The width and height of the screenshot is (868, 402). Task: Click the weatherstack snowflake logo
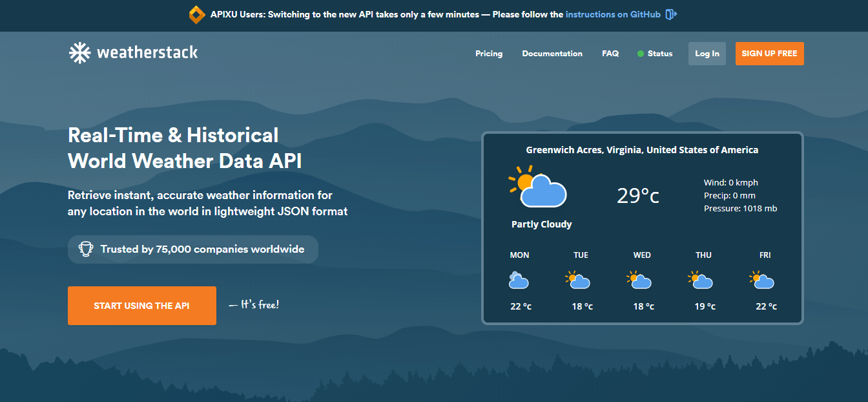coord(80,52)
